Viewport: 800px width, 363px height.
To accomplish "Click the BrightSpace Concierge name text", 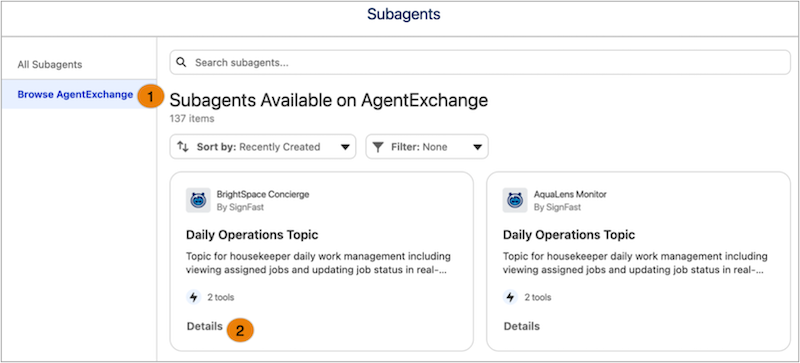I will [263, 195].
